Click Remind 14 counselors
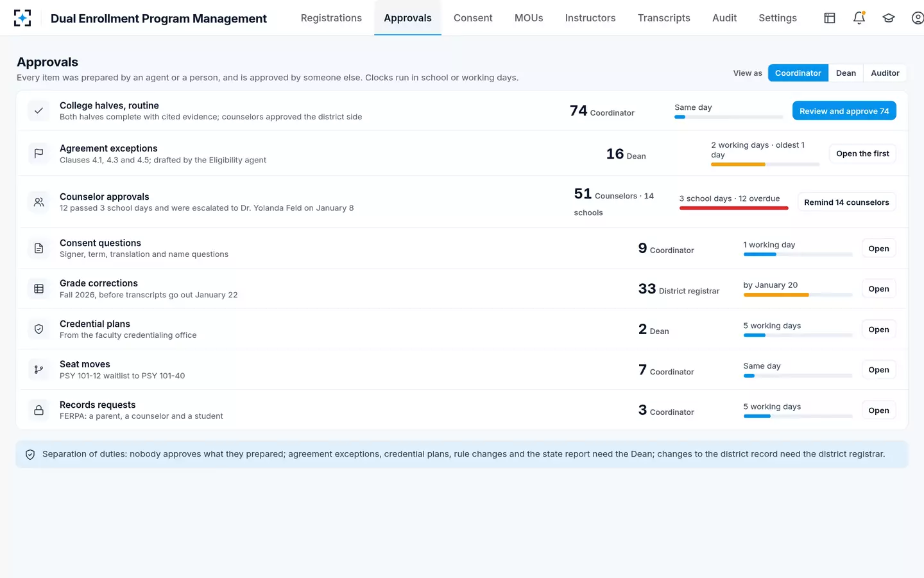Viewport: 924px width, 578px height. (x=846, y=202)
